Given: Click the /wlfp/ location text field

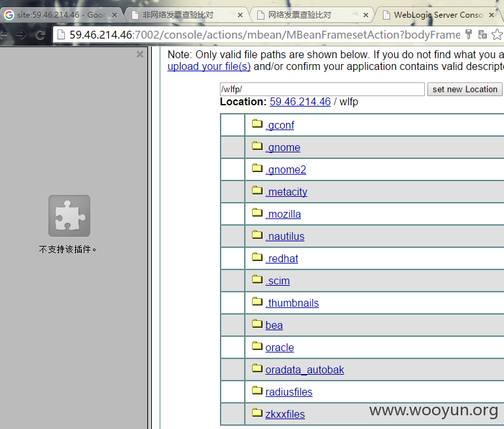Looking at the screenshot, I should [322, 90].
